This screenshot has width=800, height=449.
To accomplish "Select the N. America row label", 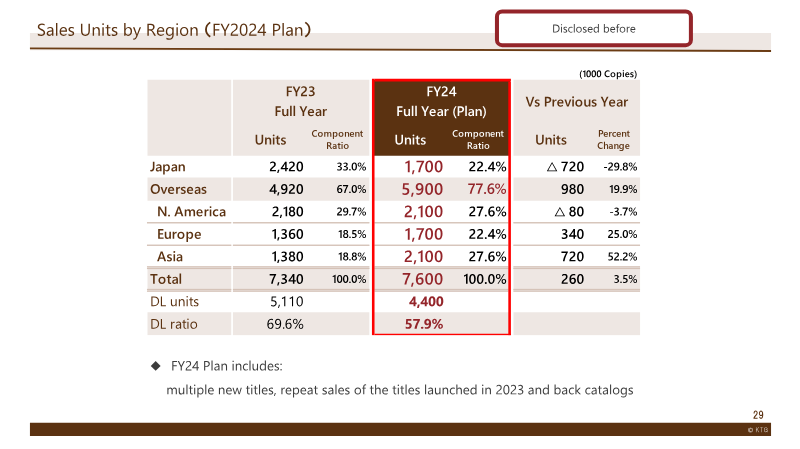I will (191, 212).
